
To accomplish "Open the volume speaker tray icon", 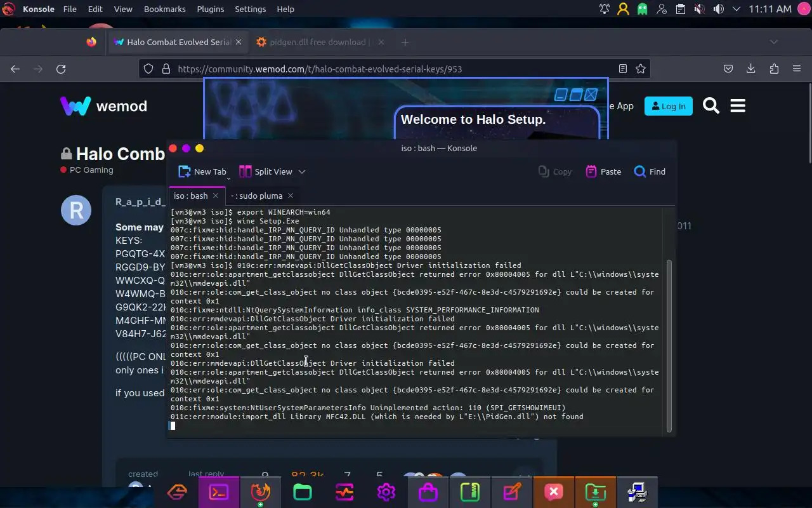I will [x=718, y=9].
